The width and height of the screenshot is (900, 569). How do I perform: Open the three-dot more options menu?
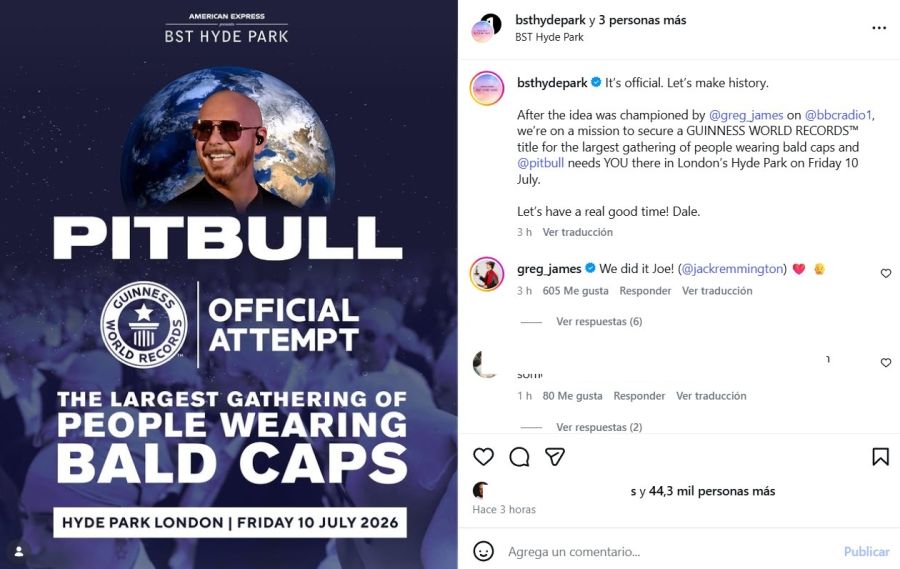[879, 28]
